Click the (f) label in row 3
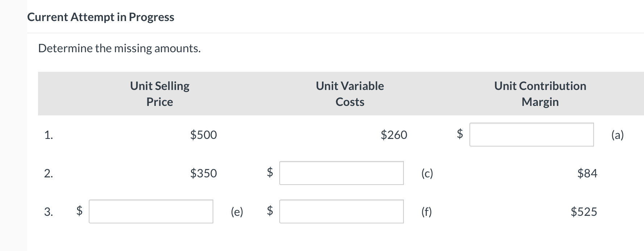The image size is (644, 251). point(427,212)
